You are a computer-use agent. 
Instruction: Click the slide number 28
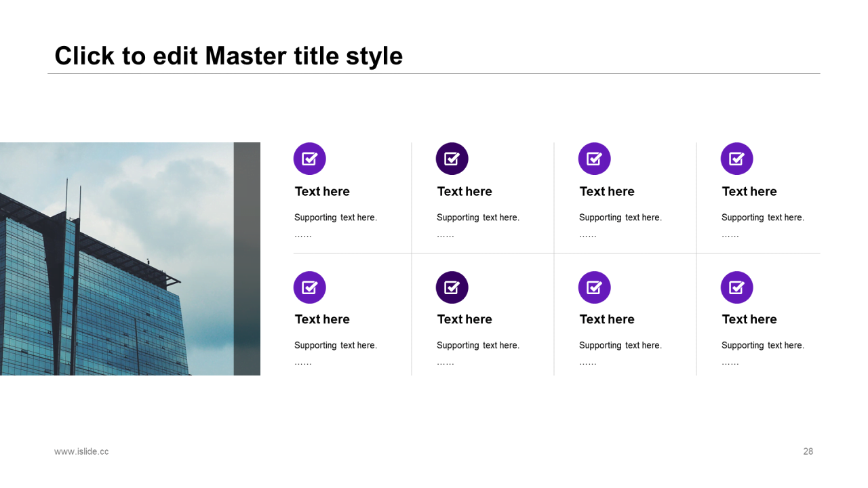pos(808,451)
